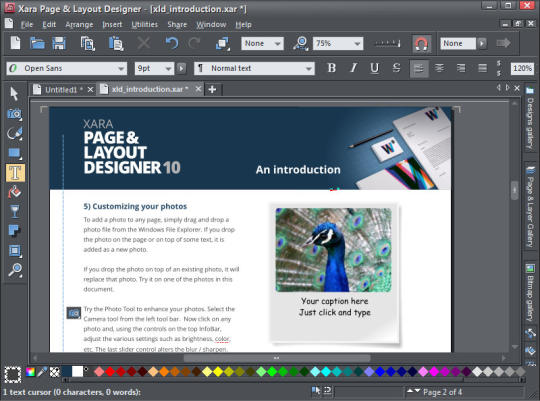Close the xld_introduction.xar tab
540x401 pixels.
click(x=198, y=89)
